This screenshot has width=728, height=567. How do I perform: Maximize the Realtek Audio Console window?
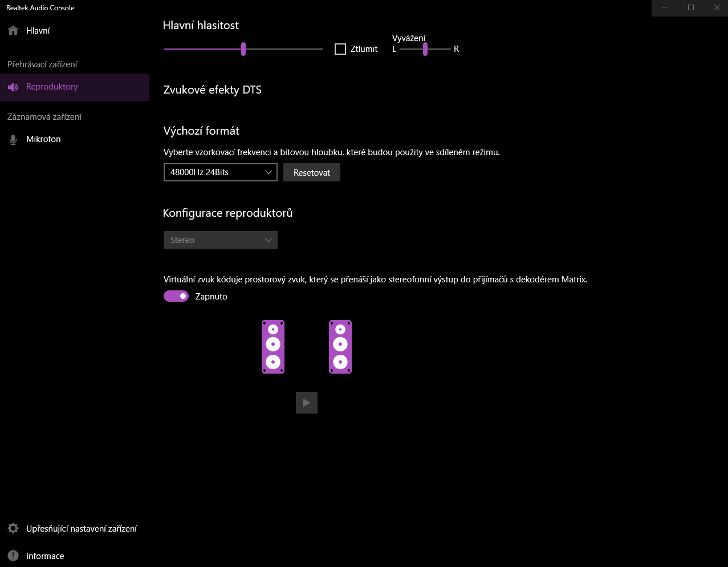click(x=691, y=8)
